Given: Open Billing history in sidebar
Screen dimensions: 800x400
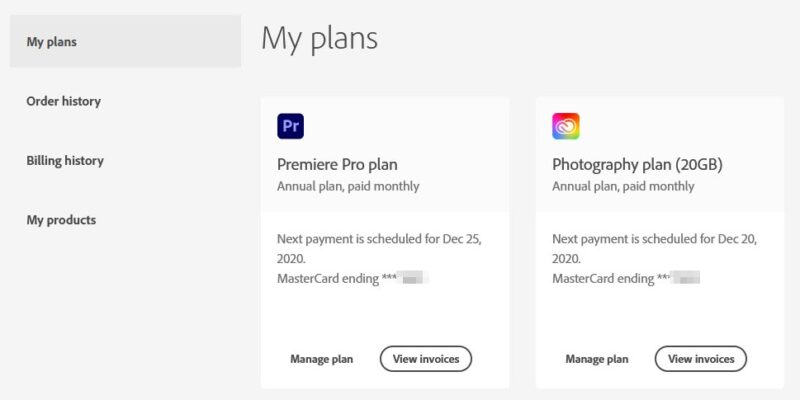Looking at the screenshot, I should 65,161.
